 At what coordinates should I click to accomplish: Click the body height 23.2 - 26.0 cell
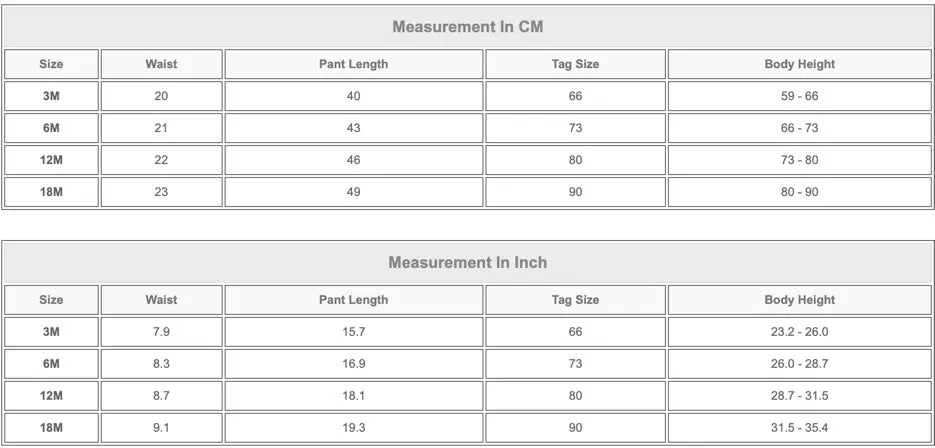(x=800, y=332)
